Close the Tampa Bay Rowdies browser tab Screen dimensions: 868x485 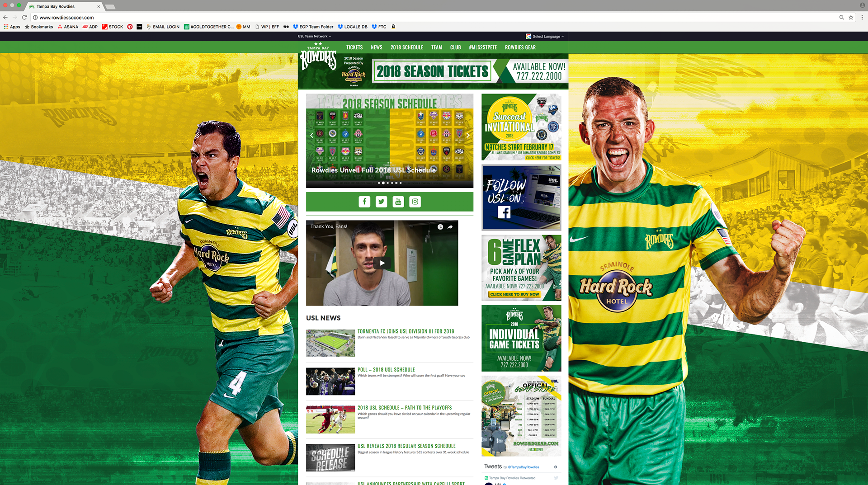pyautogui.click(x=99, y=7)
